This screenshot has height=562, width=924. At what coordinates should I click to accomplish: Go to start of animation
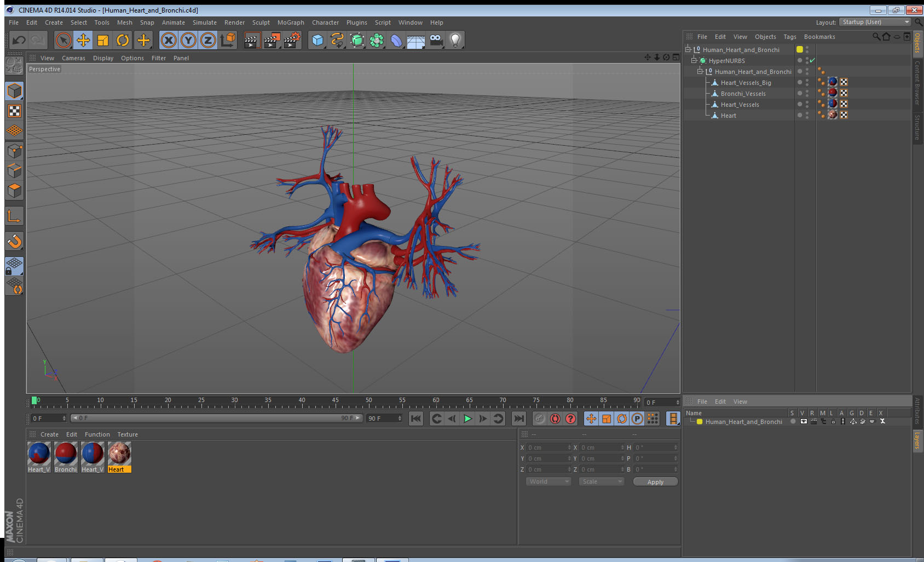point(416,418)
